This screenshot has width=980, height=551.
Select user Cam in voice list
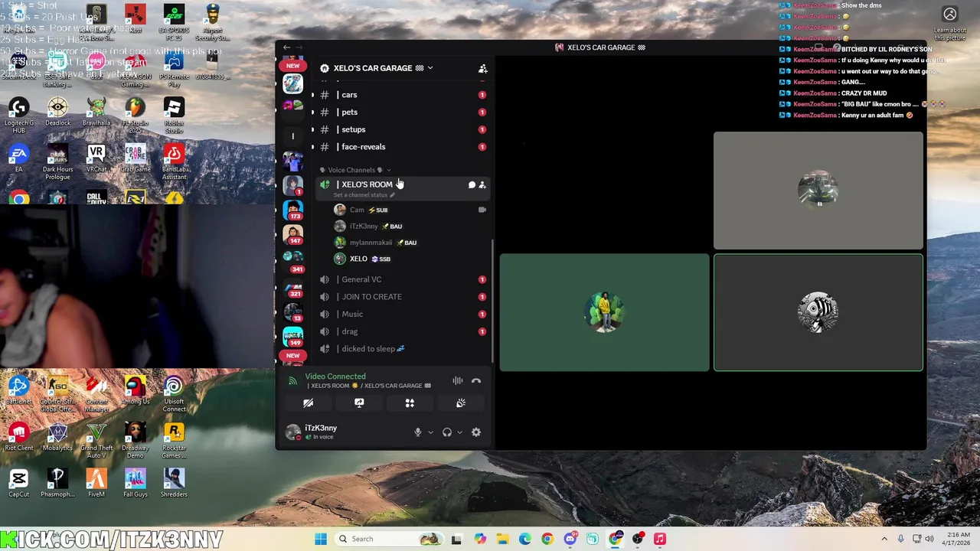point(357,210)
